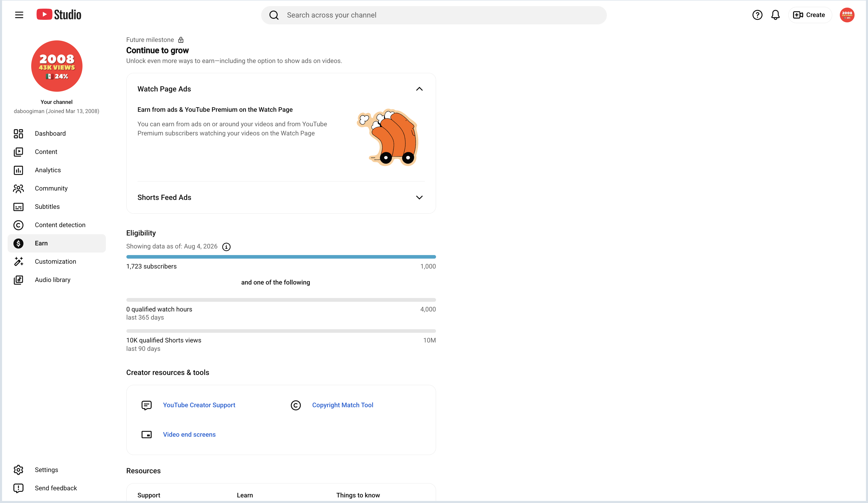
Task: Open the YouTube Creator Support link
Action: coord(199,405)
